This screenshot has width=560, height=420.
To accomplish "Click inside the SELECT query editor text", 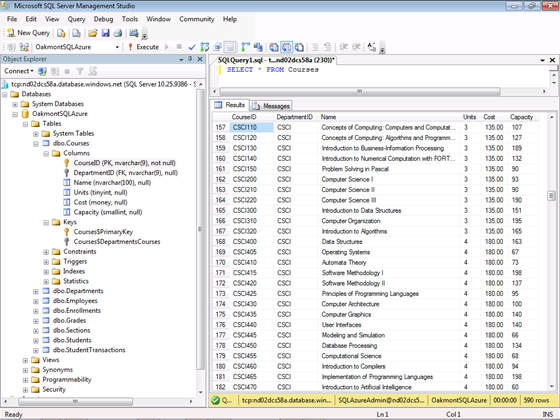I will coord(272,70).
